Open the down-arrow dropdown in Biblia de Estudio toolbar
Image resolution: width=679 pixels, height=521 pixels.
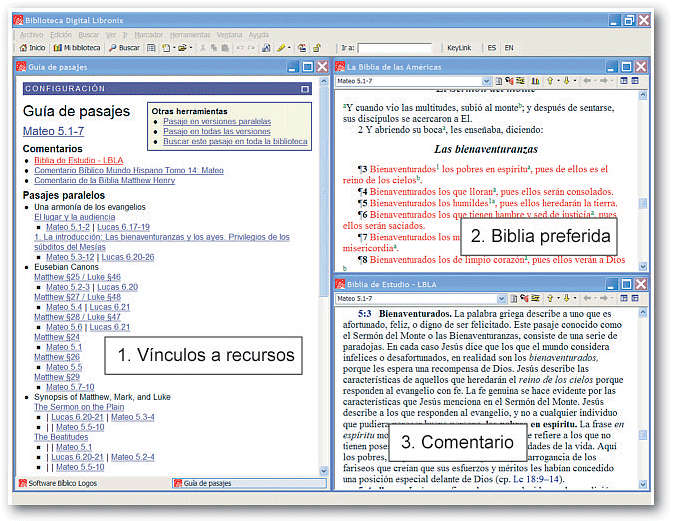[x=575, y=298]
